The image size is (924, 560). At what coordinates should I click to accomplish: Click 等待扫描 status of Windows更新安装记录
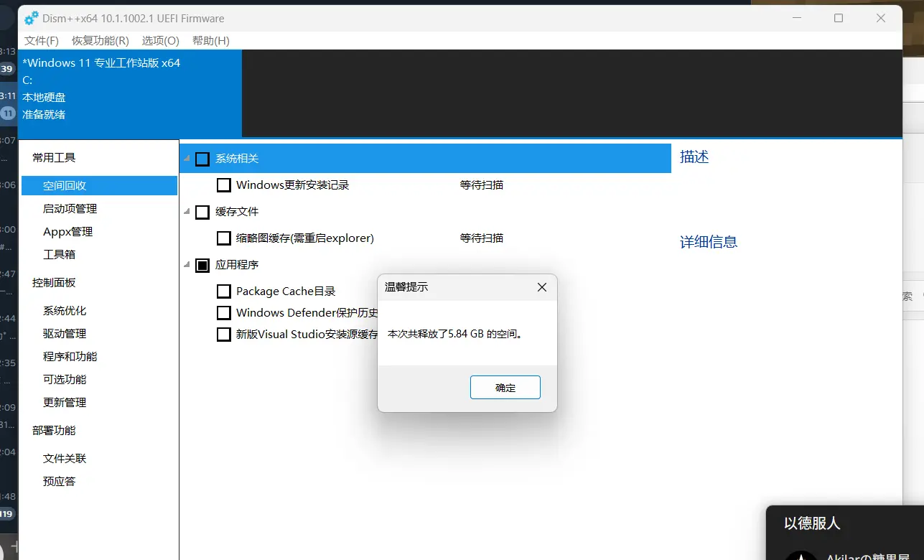coord(482,185)
